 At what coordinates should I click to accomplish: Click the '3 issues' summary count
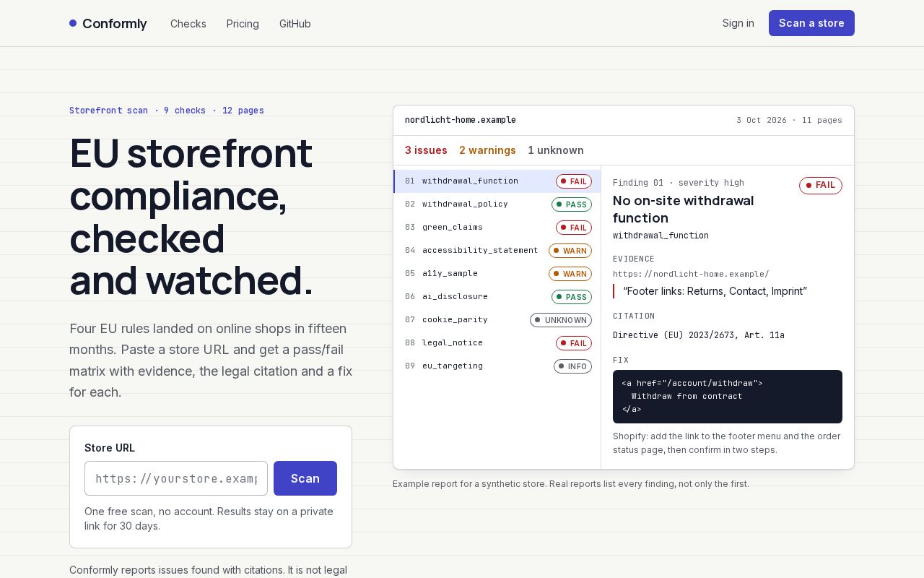pos(426,150)
